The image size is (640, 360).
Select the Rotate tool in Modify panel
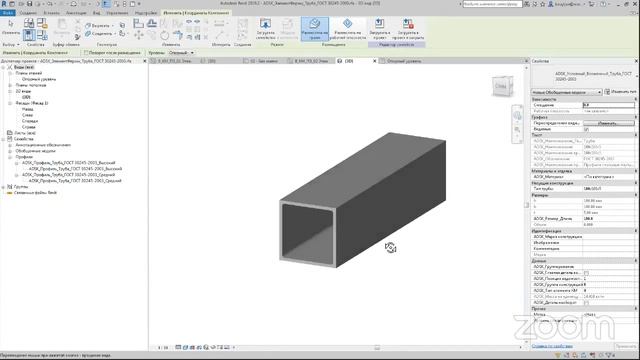pyautogui.click(x=164, y=35)
